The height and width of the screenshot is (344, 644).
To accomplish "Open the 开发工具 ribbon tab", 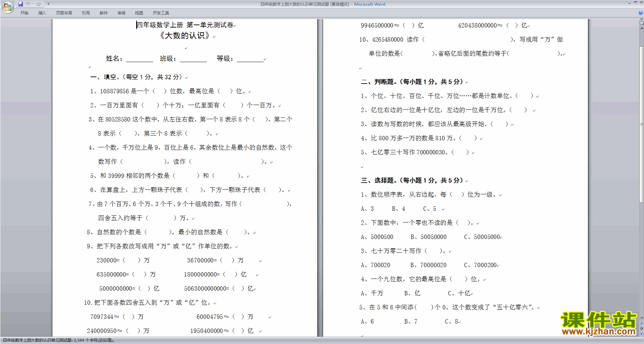I will 161,13.
